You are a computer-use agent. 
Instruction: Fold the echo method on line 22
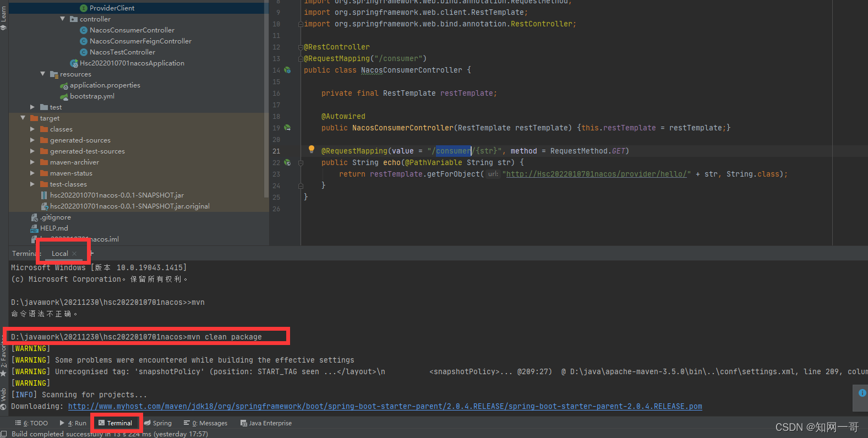tap(301, 163)
